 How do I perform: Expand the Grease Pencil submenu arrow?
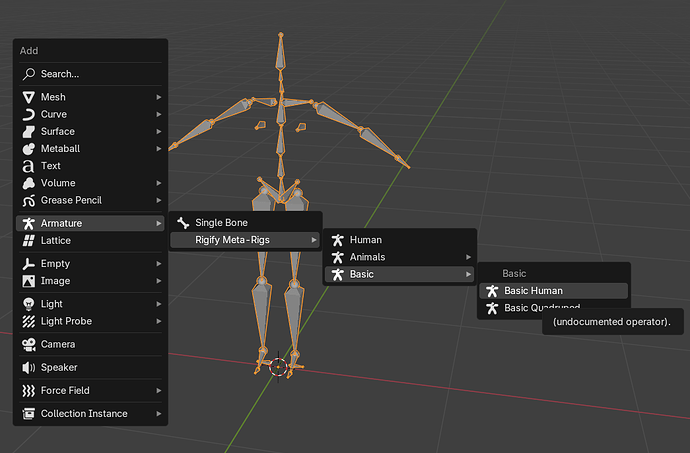(x=159, y=200)
